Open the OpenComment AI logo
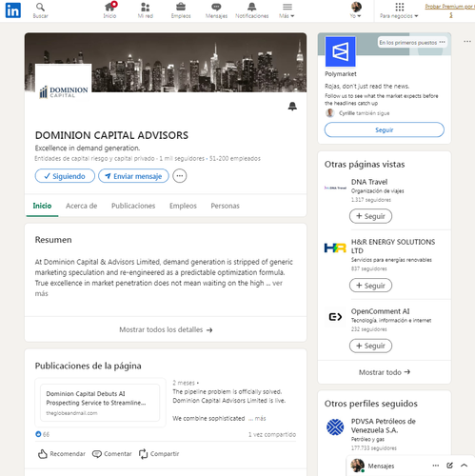475x476 pixels. 335,317
